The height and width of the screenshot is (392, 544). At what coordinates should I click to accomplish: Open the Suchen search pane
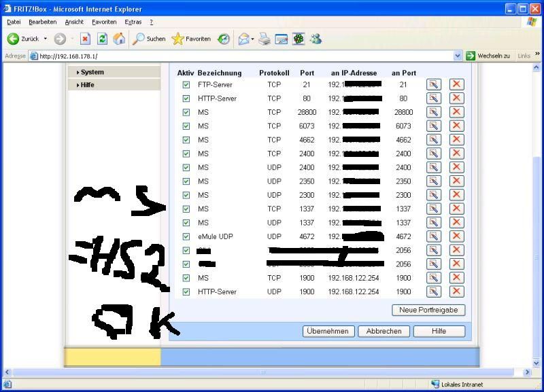tap(149, 39)
